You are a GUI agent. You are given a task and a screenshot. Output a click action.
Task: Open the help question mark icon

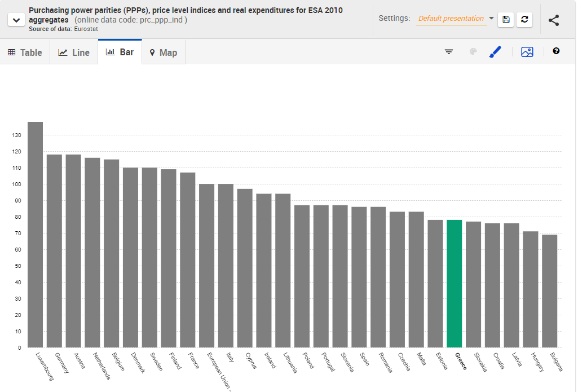pyautogui.click(x=556, y=51)
